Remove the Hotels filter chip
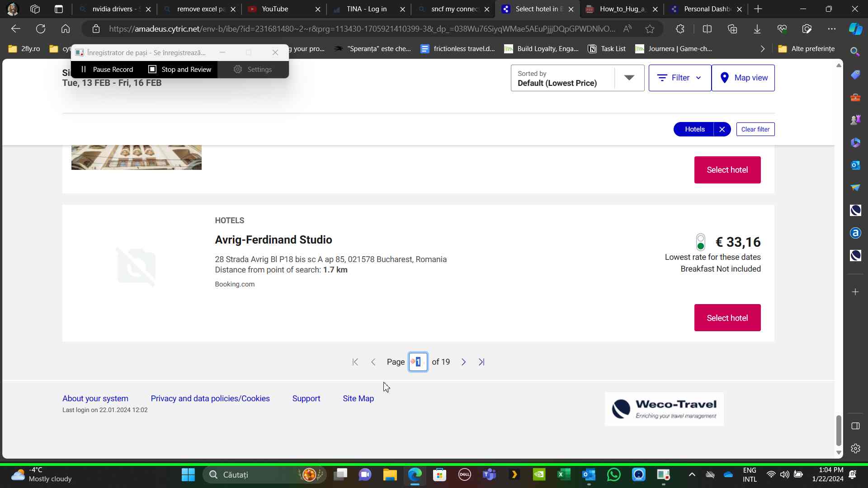 (x=722, y=129)
